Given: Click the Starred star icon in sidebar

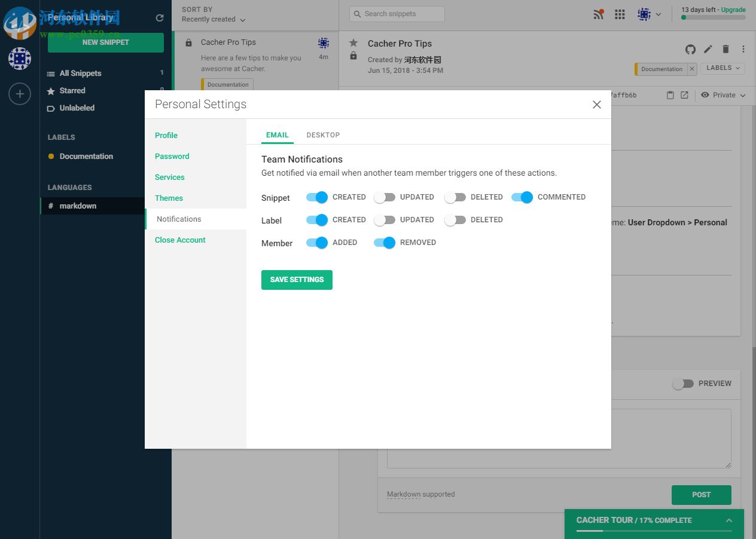Looking at the screenshot, I should [x=51, y=91].
